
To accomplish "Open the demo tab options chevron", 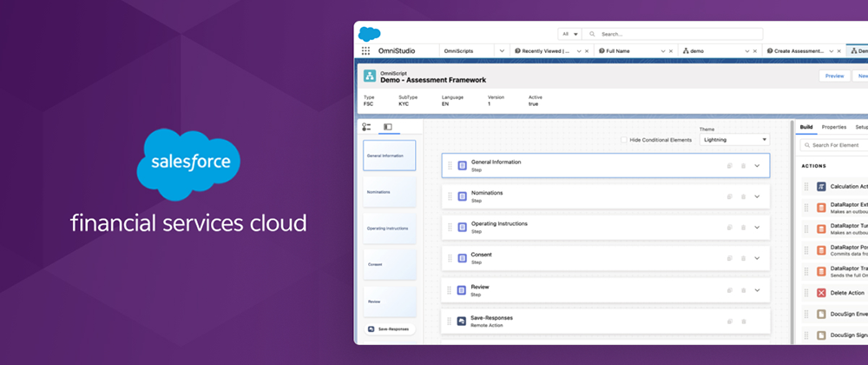I will tap(748, 51).
